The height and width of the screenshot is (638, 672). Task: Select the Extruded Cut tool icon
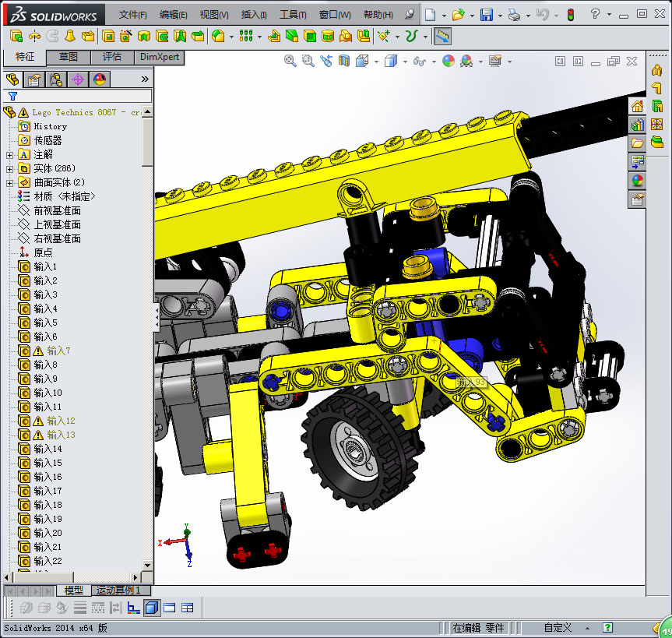(108, 37)
